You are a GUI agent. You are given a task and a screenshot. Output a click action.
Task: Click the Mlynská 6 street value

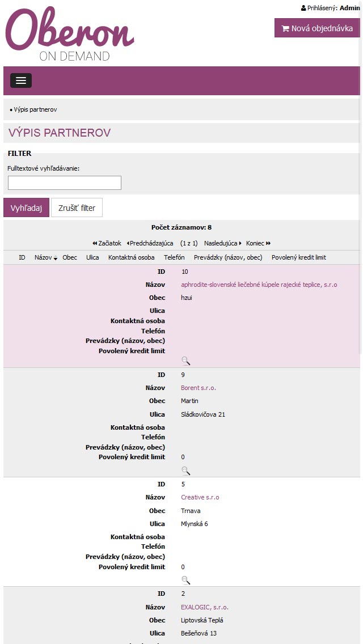[195, 524]
